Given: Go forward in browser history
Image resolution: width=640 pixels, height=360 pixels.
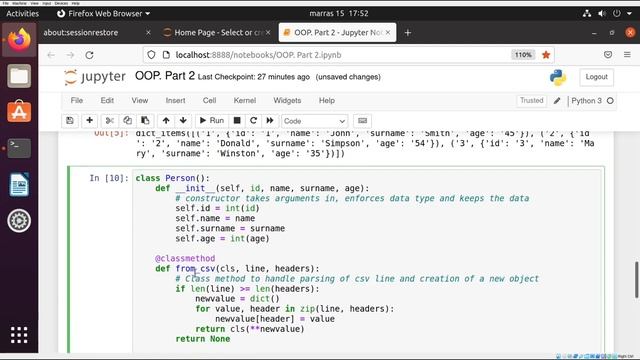Looking at the screenshot, I should [70, 55].
